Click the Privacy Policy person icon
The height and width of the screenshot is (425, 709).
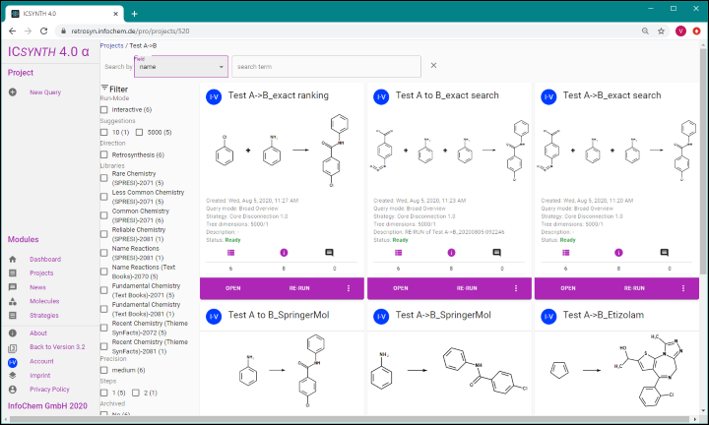(x=13, y=389)
